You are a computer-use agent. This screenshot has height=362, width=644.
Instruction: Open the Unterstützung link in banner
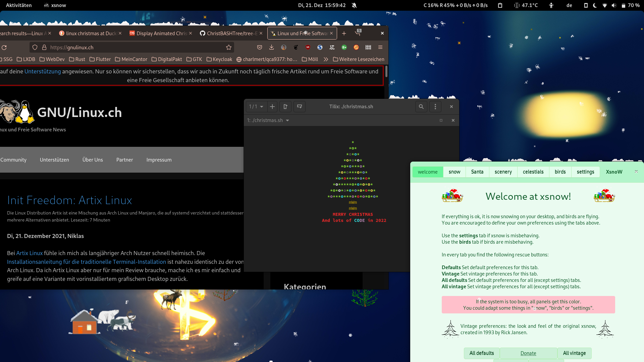click(x=43, y=71)
